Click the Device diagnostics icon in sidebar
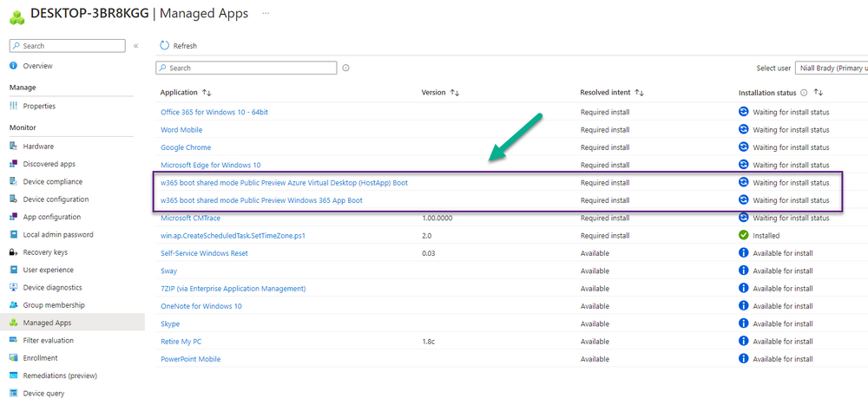Image resolution: width=868 pixels, height=398 pixels. pos(14,288)
